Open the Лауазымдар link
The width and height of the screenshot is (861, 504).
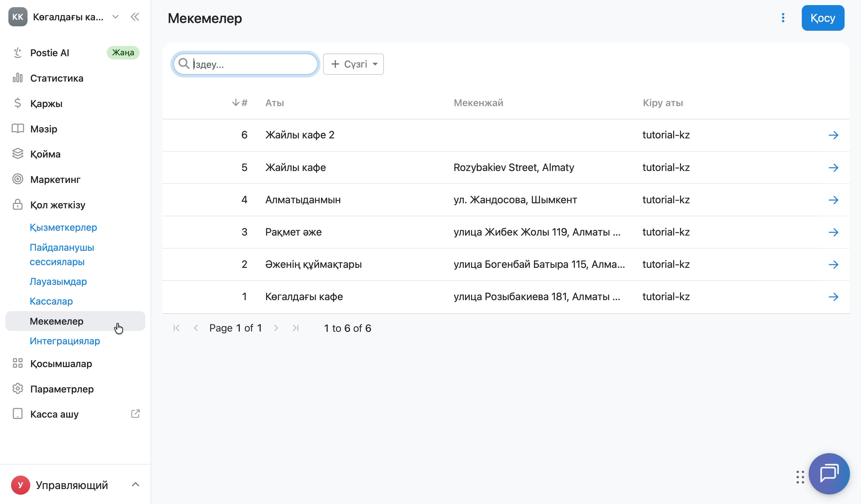coord(58,281)
